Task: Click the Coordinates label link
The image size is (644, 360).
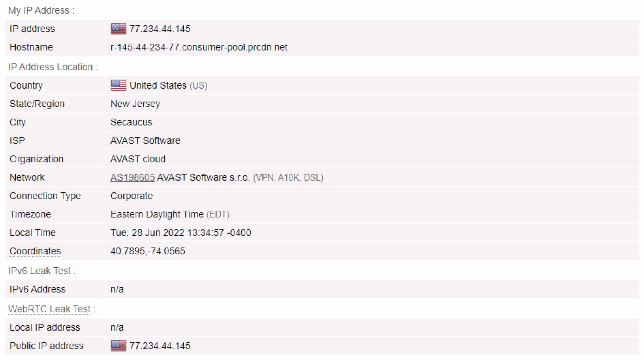Action: coord(35,251)
